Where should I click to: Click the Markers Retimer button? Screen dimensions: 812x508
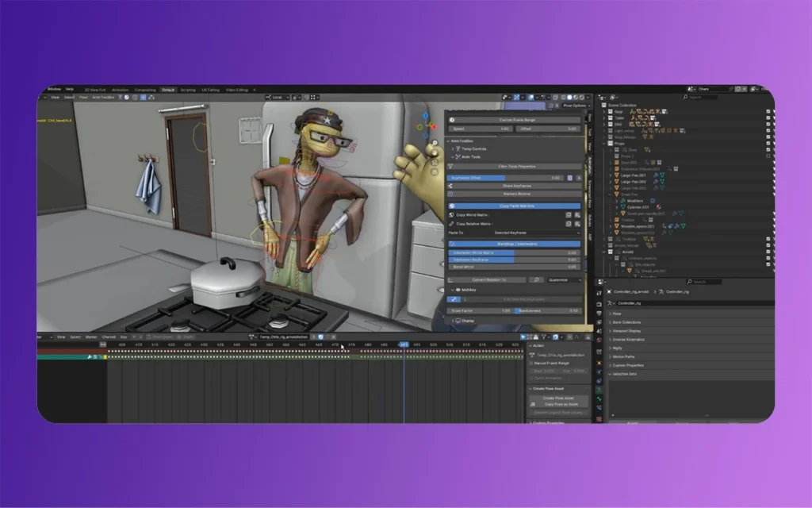514,194
